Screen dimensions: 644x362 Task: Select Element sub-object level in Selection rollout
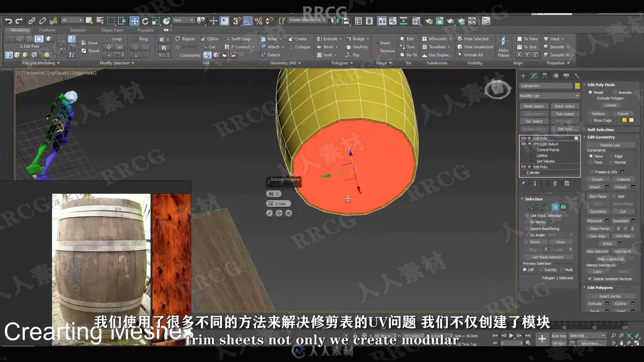(563, 207)
